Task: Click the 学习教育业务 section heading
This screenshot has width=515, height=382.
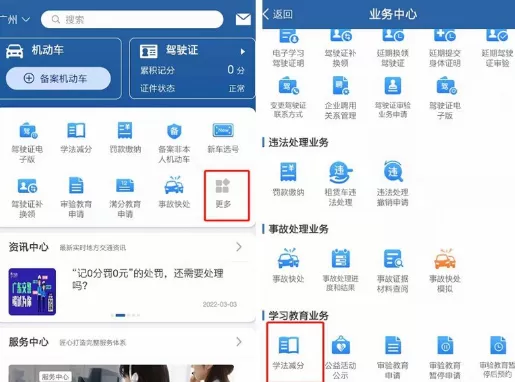Action: point(298,315)
